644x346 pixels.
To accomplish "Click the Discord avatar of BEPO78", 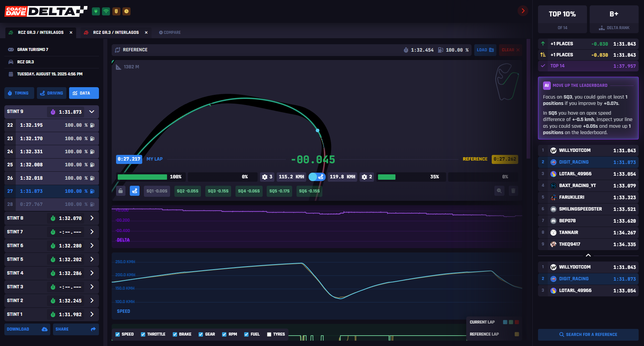I will pyautogui.click(x=553, y=221).
